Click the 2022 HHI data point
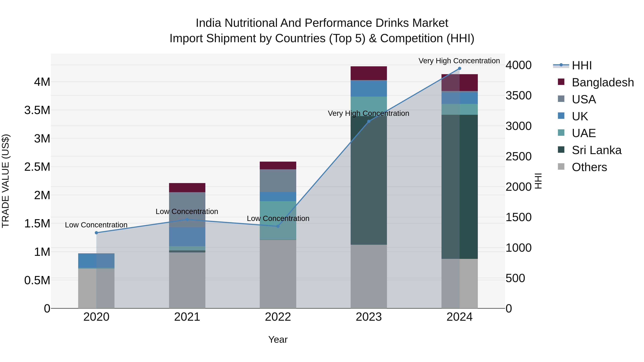 click(x=278, y=226)
